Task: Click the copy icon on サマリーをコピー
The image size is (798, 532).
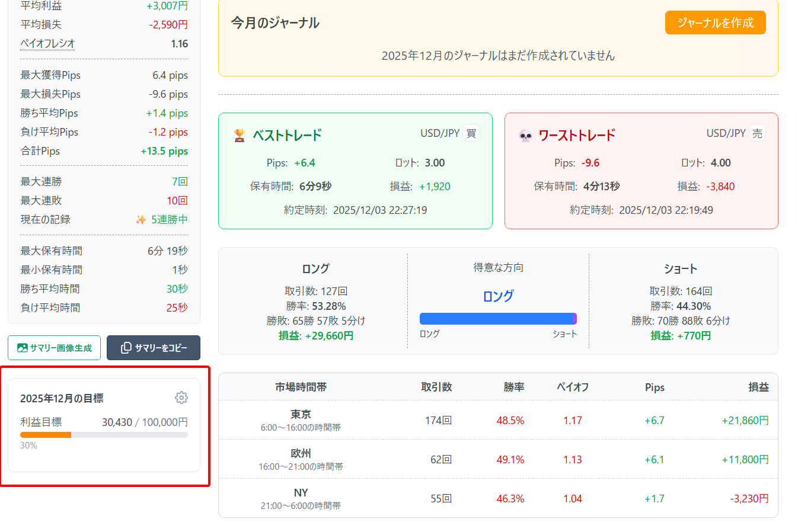Action: [x=126, y=348]
